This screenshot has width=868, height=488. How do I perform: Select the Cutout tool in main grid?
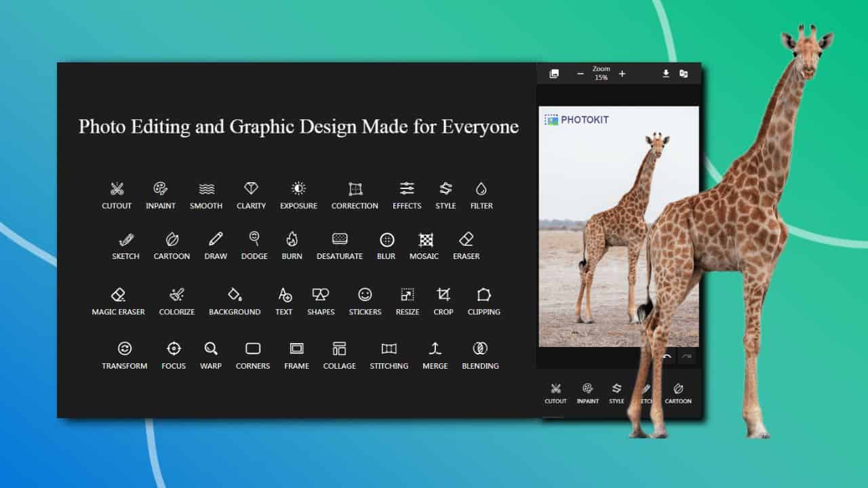coord(117,189)
